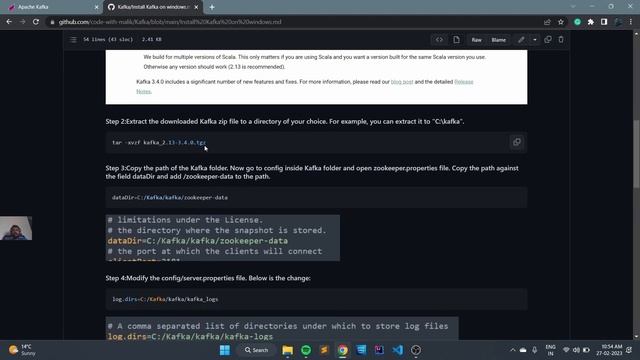
Task: Open the Chrome extensions puzzle icon
Action: pos(591,22)
